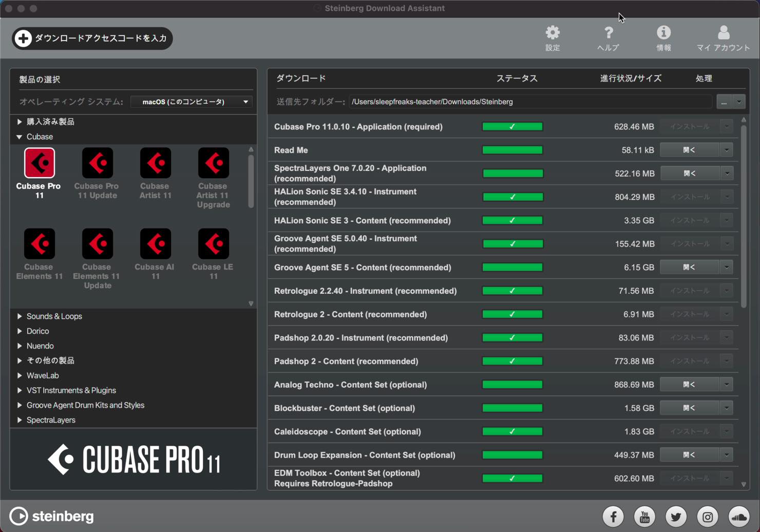
Task: Select the Cubase LE 11 product icon
Action: (214, 244)
